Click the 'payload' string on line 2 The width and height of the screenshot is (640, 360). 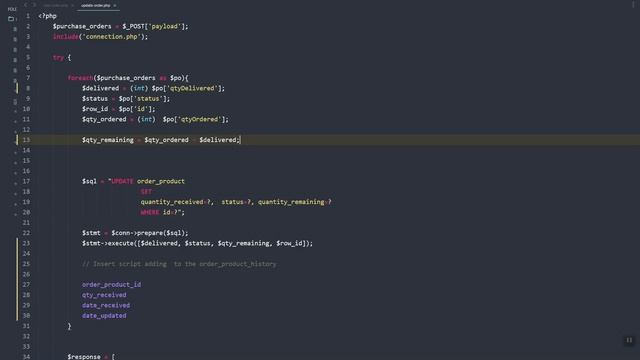coord(165,27)
